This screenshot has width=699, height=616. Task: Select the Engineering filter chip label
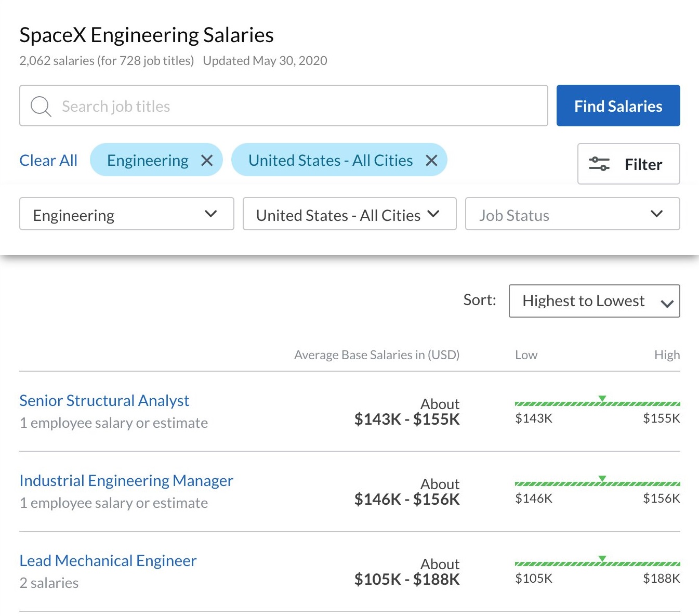pyautogui.click(x=148, y=161)
